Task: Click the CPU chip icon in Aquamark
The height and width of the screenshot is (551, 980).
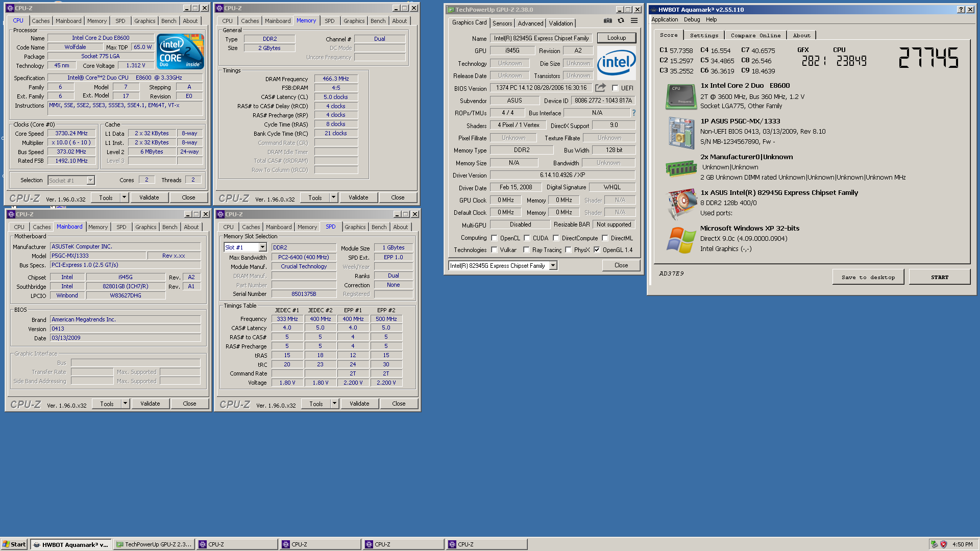Action: click(681, 96)
